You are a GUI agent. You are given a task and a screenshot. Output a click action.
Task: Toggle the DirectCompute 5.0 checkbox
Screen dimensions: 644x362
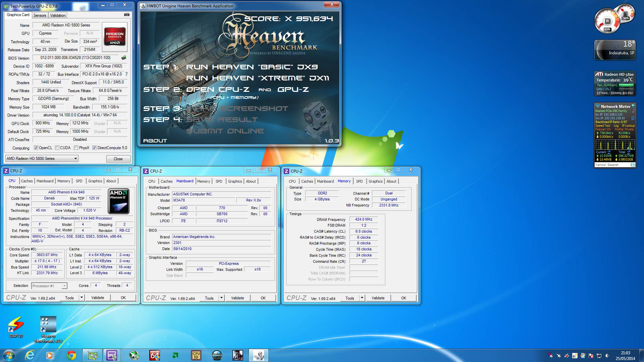(95, 148)
